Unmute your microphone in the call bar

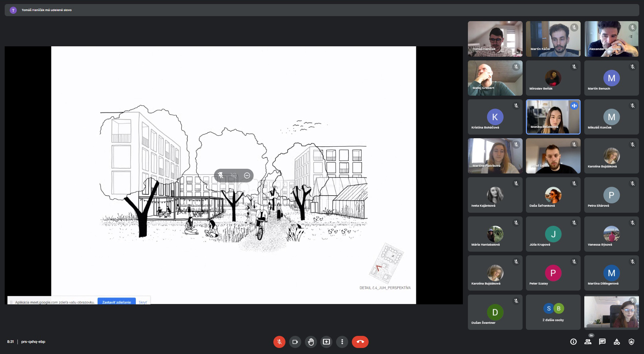279,342
